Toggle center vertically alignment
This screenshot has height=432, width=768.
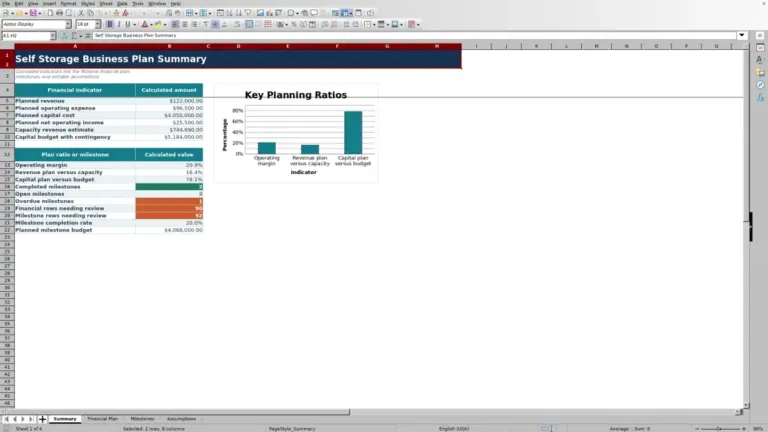pyautogui.click(x=215, y=24)
